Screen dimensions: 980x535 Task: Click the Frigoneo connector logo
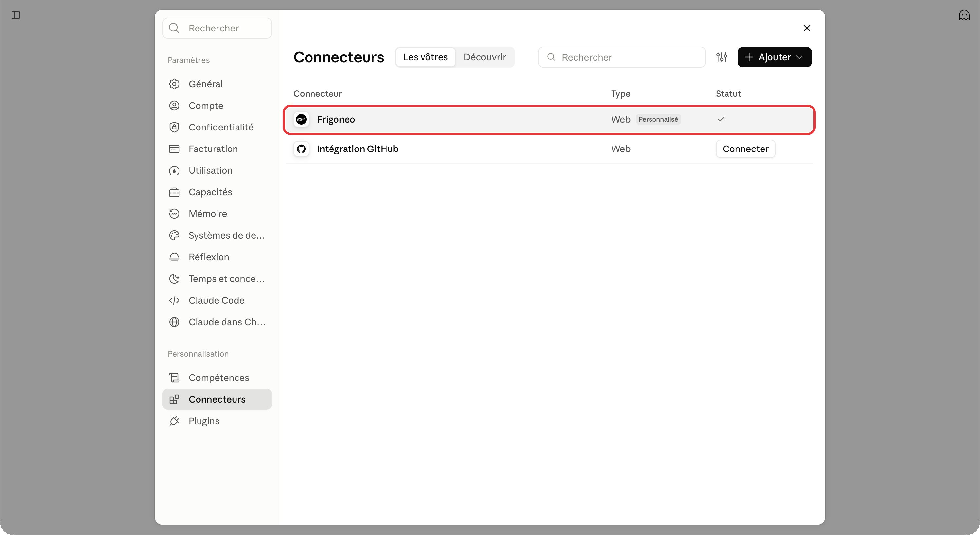click(x=301, y=119)
